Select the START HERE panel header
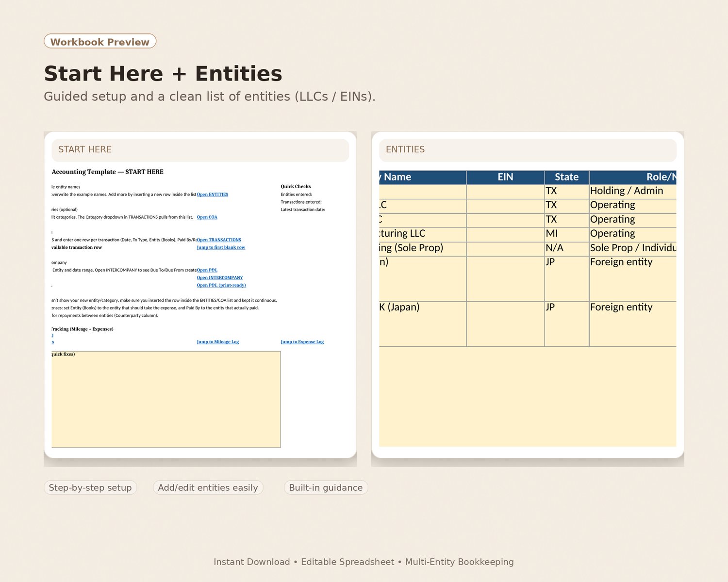Image resolution: width=728 pixels, height=582 pixels. click(x=200, y=150)
